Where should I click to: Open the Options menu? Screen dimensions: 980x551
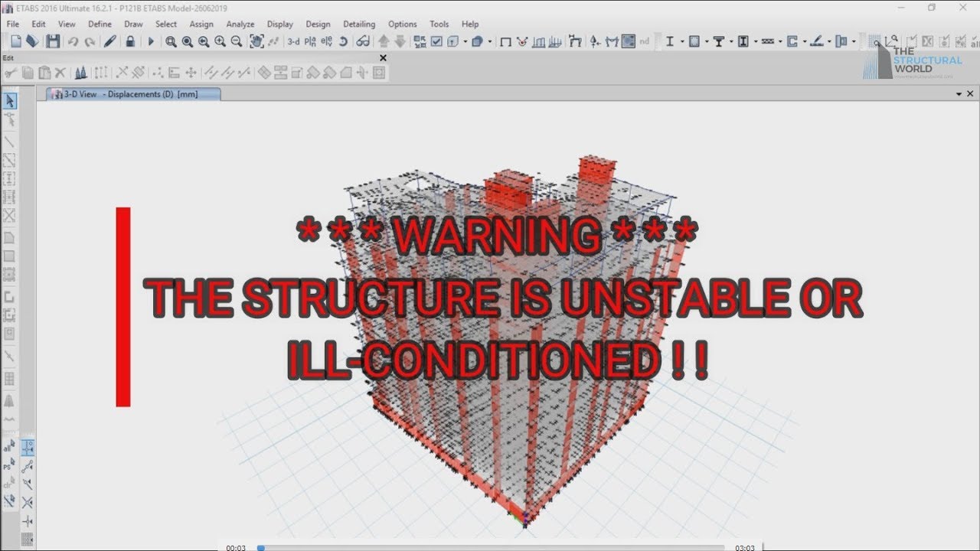[x=402, y=24]
